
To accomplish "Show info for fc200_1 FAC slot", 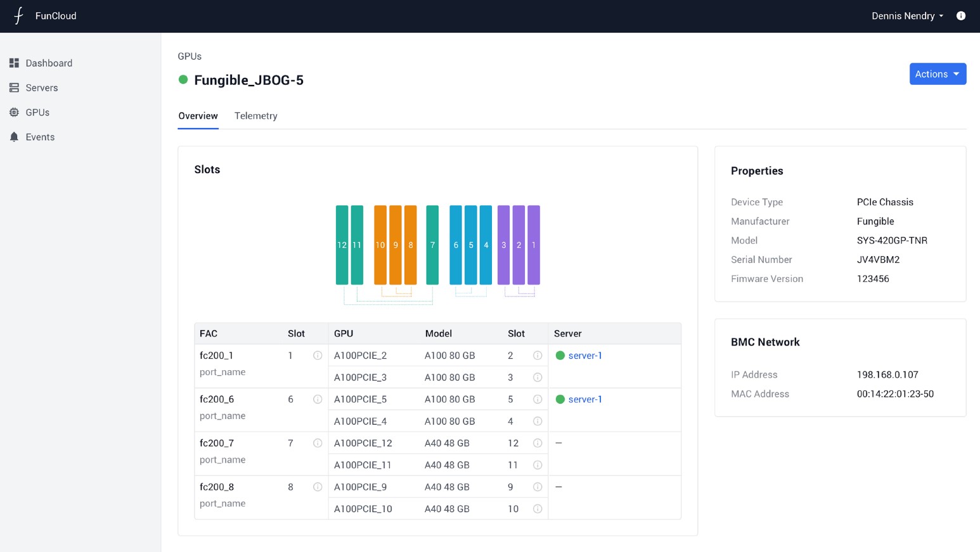I will 318,356.
